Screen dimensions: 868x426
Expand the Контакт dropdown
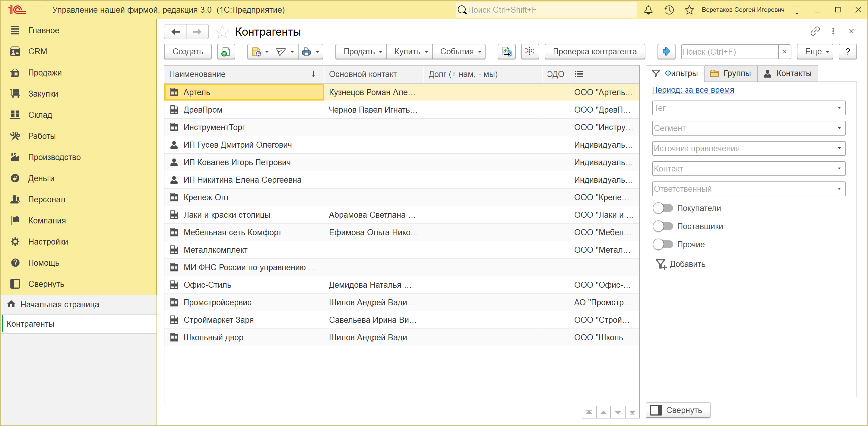coord(839,169)
